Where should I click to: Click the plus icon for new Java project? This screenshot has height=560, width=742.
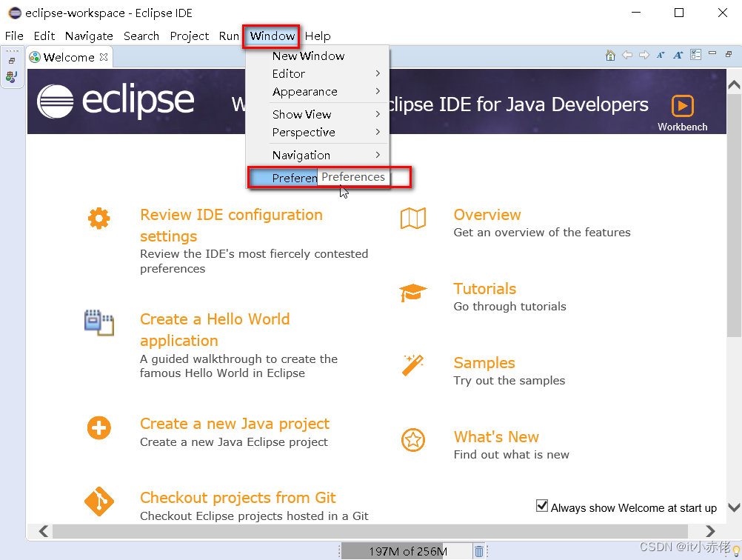pyautogui.click(x=99, y=428)
